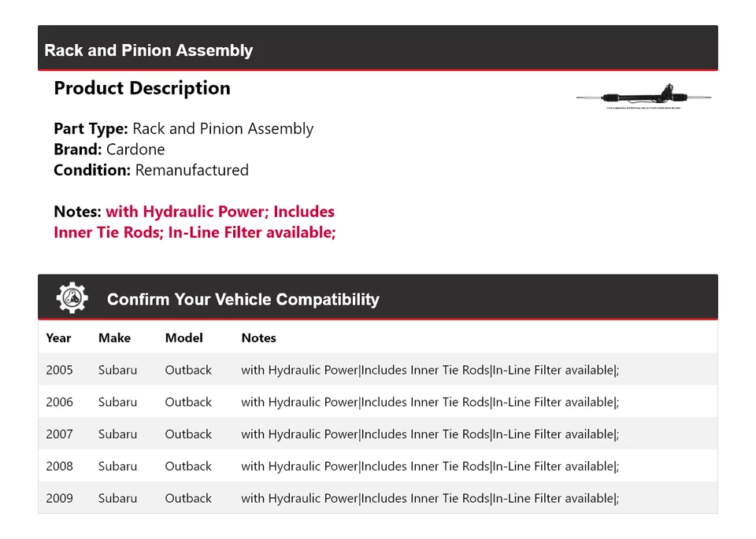Open the rack and pinion product thumbnail
This screenshot has width=756, height=539.
pyautogui.click(x=643, y=97)
